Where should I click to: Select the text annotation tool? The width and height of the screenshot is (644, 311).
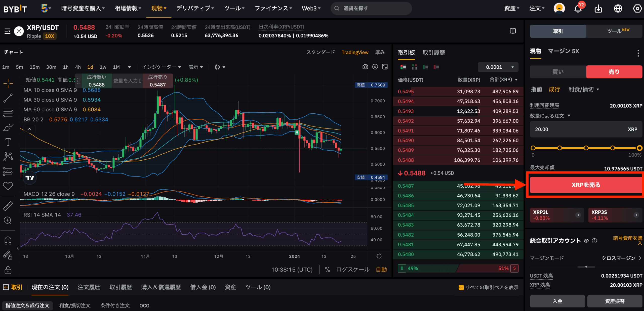(x=8, y=142)
